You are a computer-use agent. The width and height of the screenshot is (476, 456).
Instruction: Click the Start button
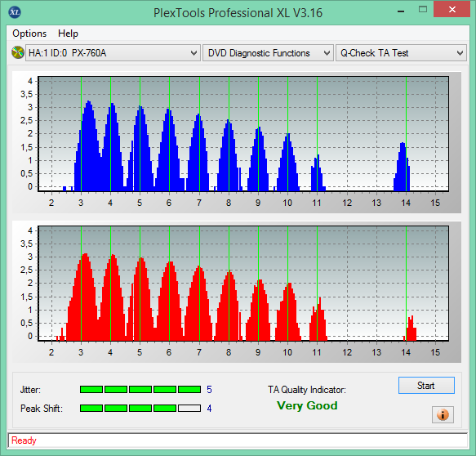click(x=426, y=386)
